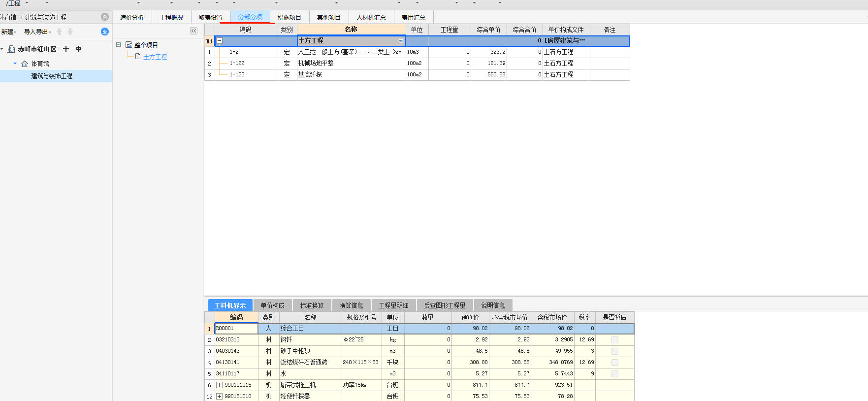868x401 pixels.
Task: Collapse the B1 土方工程 section row
Action: (x=220, y=41)
